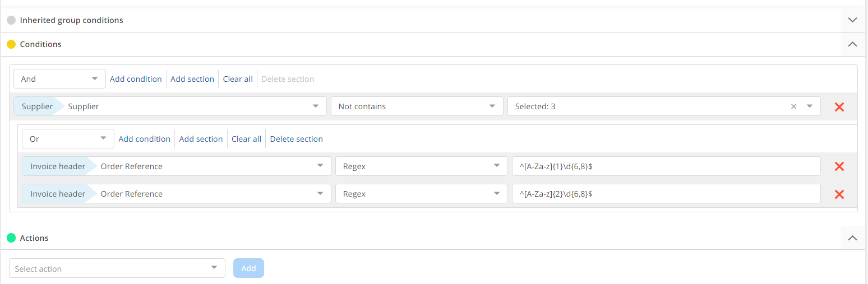Clear the 'Selected: 3' supplier values with the x icon
This screenshot has height=284, width=868.
click(793, 106)
